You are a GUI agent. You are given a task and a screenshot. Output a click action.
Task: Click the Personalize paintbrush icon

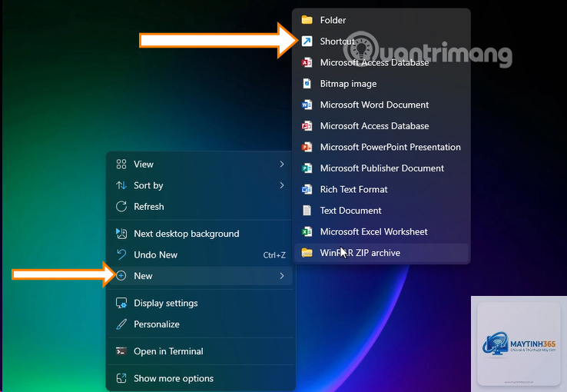[121, 324]
